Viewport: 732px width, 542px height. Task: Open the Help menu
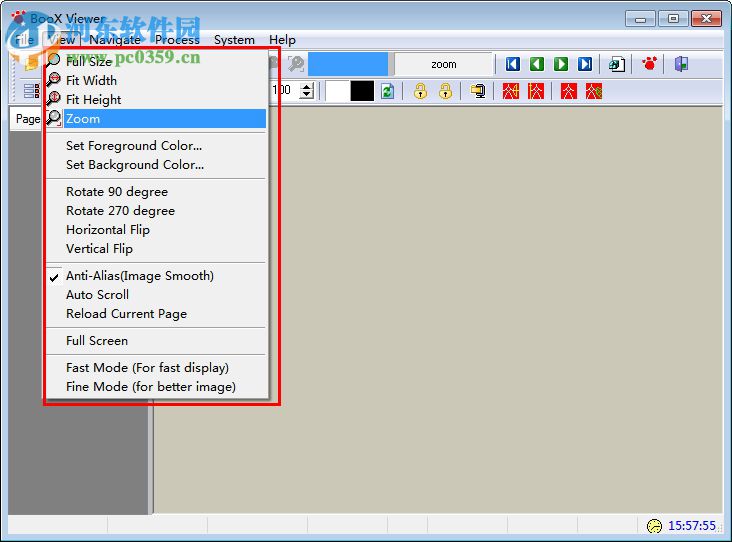(282, 40)
